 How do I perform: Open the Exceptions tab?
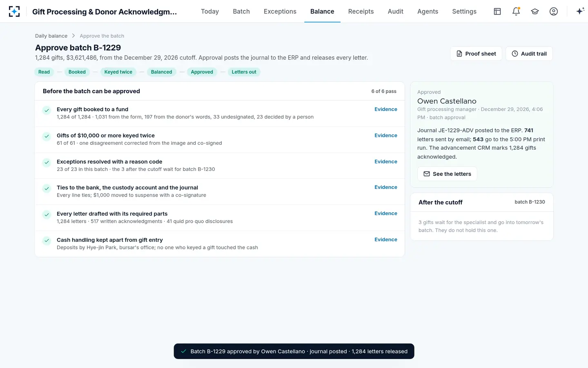[280, 11]
